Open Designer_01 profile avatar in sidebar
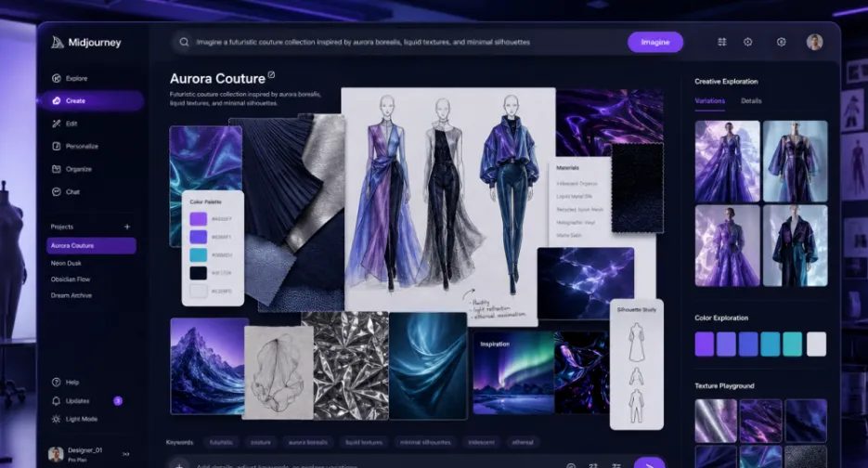Image resolution: width=868 pixels, height=468 pixels. pyautogui.click(x=56, y=454)
